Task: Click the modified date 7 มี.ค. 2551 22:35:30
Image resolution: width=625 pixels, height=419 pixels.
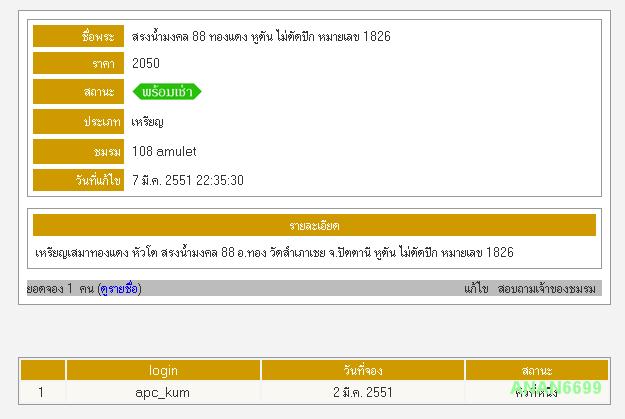Action: click(188, 180)
